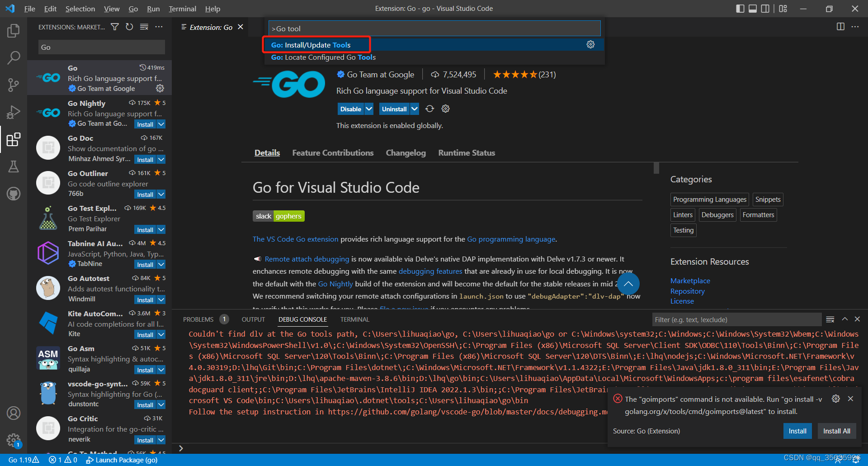Click the scroll-to-top arrow button

pyautogui.click(x=628, y=284)
